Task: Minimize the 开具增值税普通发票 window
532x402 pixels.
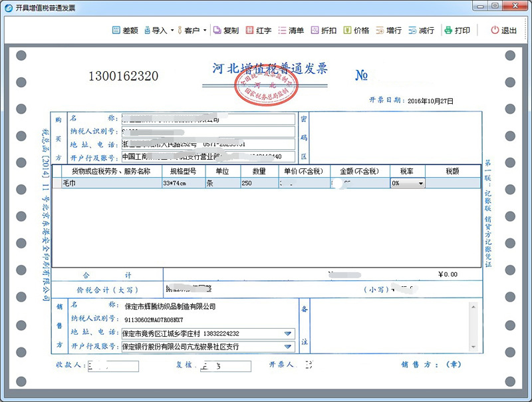Action: tap(480, 6)
